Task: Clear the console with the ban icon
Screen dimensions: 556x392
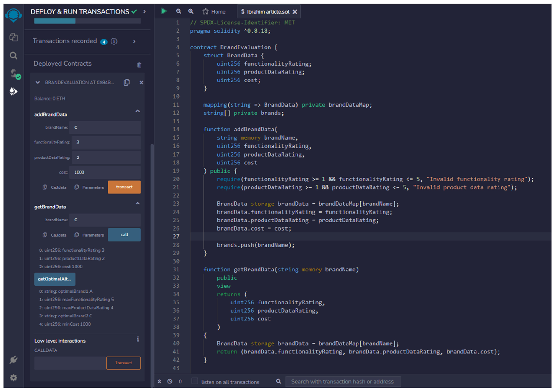Action: [170, 382]
